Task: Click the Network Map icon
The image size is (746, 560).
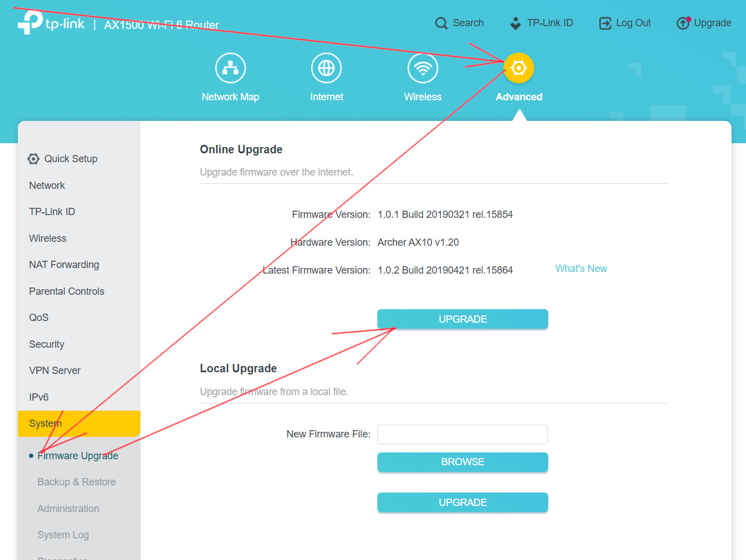Action: (x=230, y=68)
